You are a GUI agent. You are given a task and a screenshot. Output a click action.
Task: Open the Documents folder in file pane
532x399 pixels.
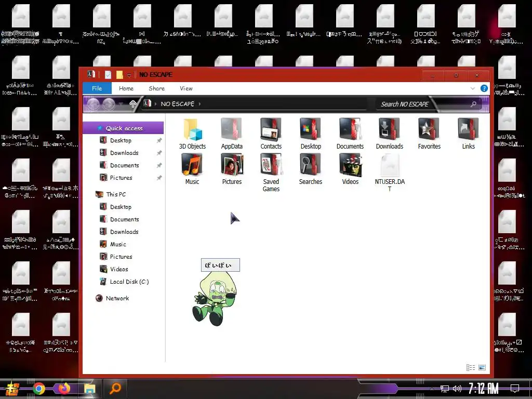click(350, 134)
